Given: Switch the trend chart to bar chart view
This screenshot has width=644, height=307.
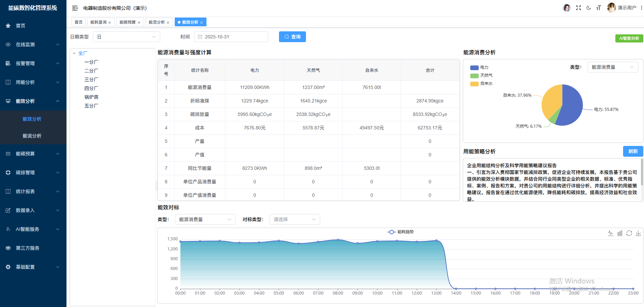Looking at the screenshot, I should coord(620,233).
